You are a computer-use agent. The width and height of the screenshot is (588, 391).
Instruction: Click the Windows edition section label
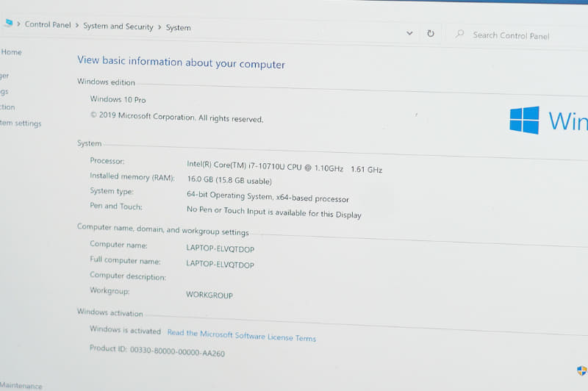pyautogui.click(x=106, y=82)
